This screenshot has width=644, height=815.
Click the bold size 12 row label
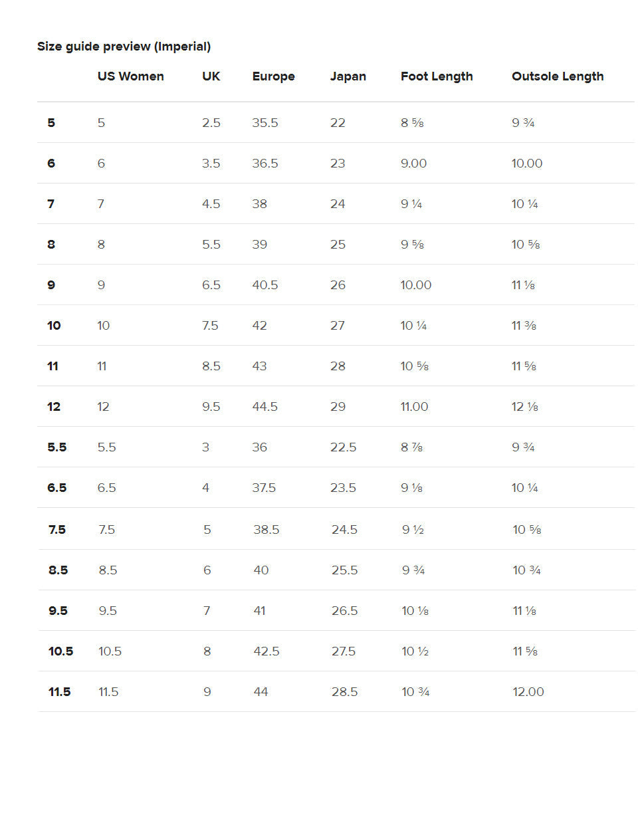tap(54, 407)
